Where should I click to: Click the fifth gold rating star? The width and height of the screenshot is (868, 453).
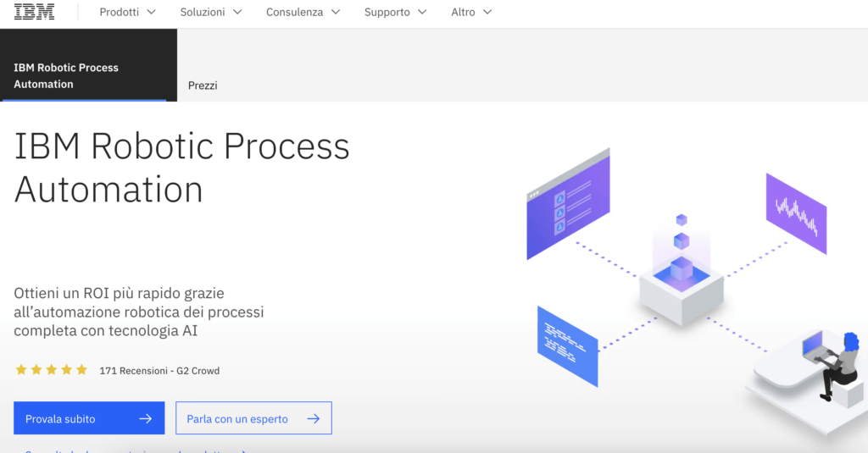coord(81,370)
